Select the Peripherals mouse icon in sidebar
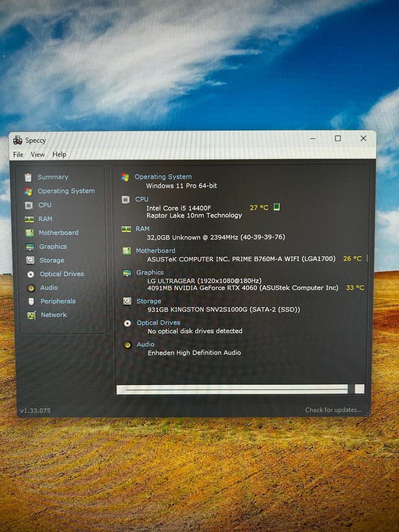This screenshot has width=399, height=532. (31, 301)
